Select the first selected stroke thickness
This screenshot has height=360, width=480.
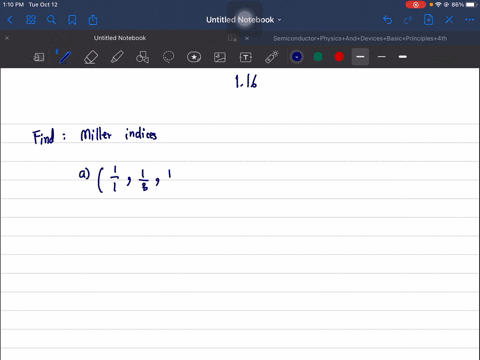(x=360, y=57)
